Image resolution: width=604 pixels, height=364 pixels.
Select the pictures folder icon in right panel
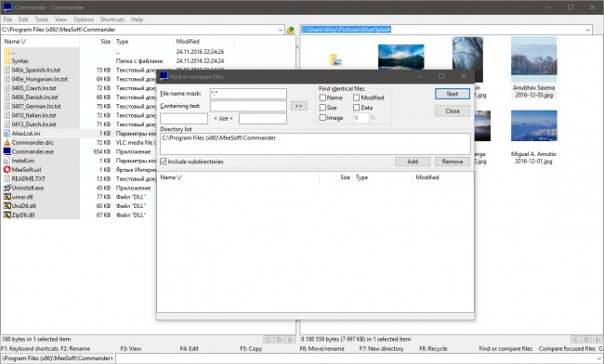(x=335, y=60)
